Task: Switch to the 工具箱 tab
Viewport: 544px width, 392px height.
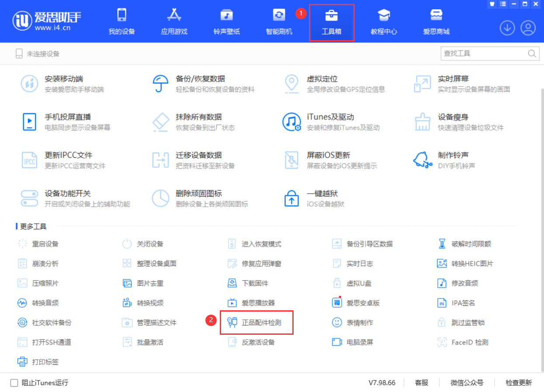Action: 332,22
